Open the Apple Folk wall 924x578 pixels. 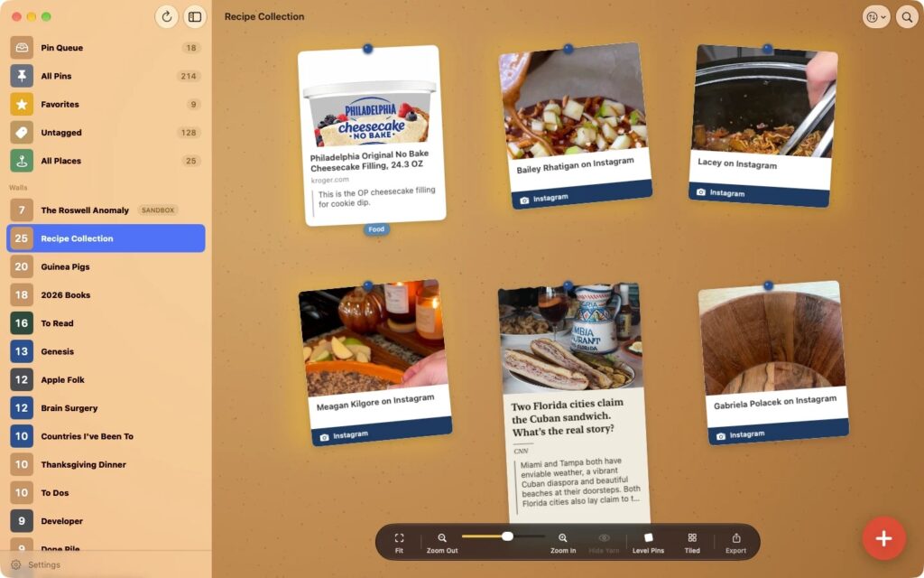[x=106, y=380]
